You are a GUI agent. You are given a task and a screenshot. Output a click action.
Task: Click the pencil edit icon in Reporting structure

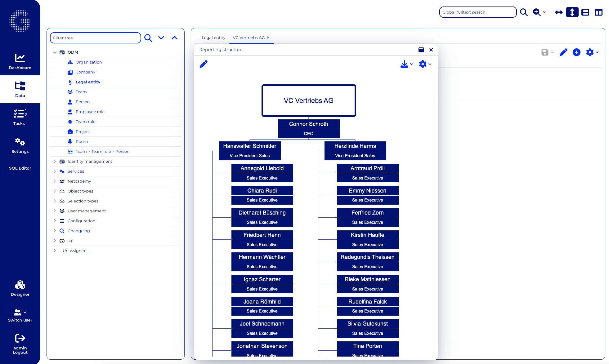coord(204,64)
